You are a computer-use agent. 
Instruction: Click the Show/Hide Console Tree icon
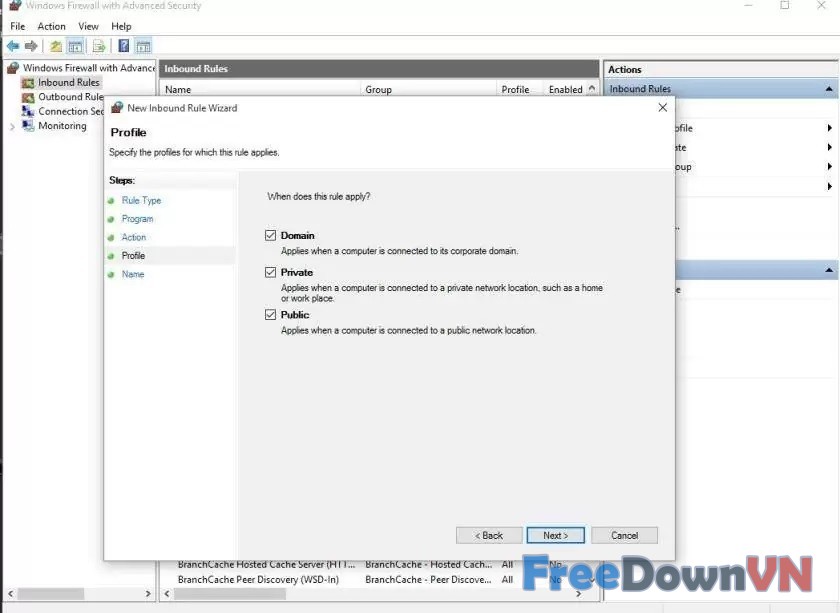point(75,46)
